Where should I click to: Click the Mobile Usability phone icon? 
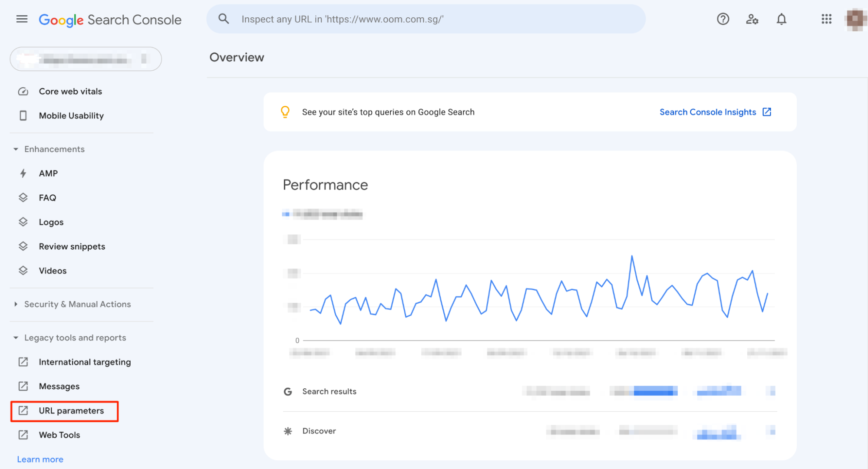click(23, 116)
